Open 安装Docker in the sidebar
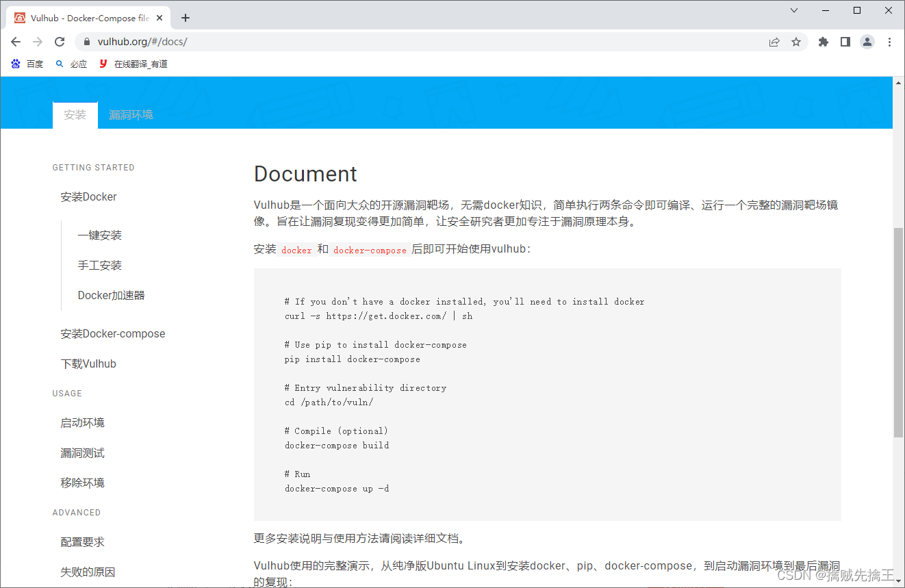Viewport: 905px width, 588px height. (x=88, y=197)
